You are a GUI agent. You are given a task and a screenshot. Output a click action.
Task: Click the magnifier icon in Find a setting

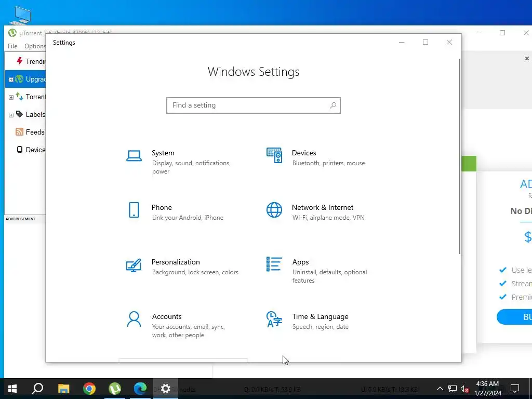pyautogui.click(x=333, y=105)
